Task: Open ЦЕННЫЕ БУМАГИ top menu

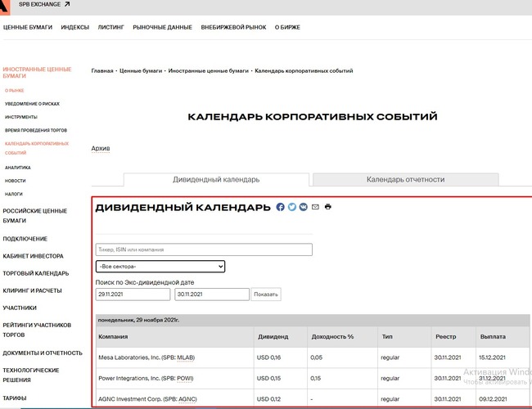Action: tap(28, 28)
